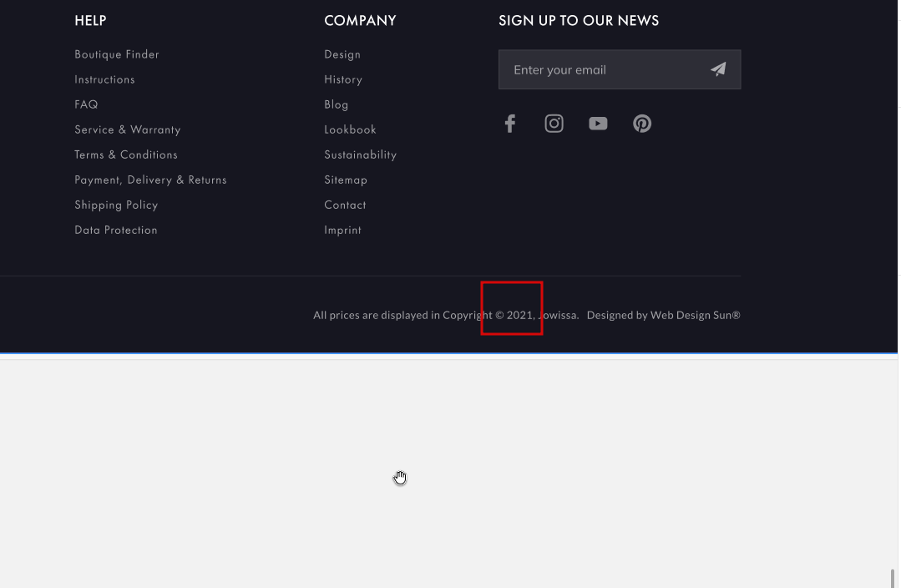Open the Sitemap link
The width and height of the screenshot is (901, 588).
tap(346, 180)
